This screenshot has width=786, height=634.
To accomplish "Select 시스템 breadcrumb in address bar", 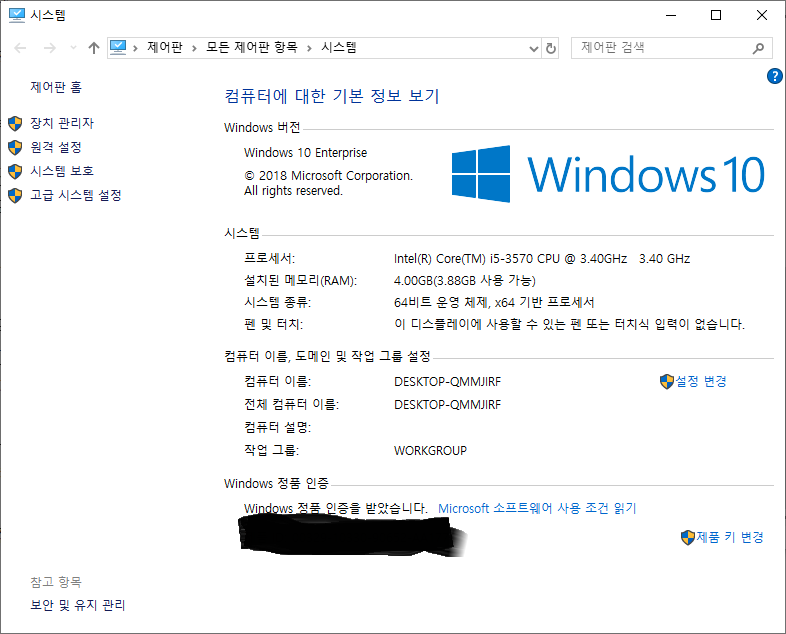I will click(x=339, y=48).
